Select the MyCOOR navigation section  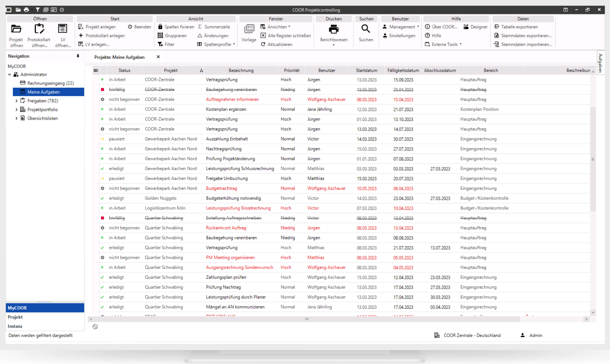[45, 308]
